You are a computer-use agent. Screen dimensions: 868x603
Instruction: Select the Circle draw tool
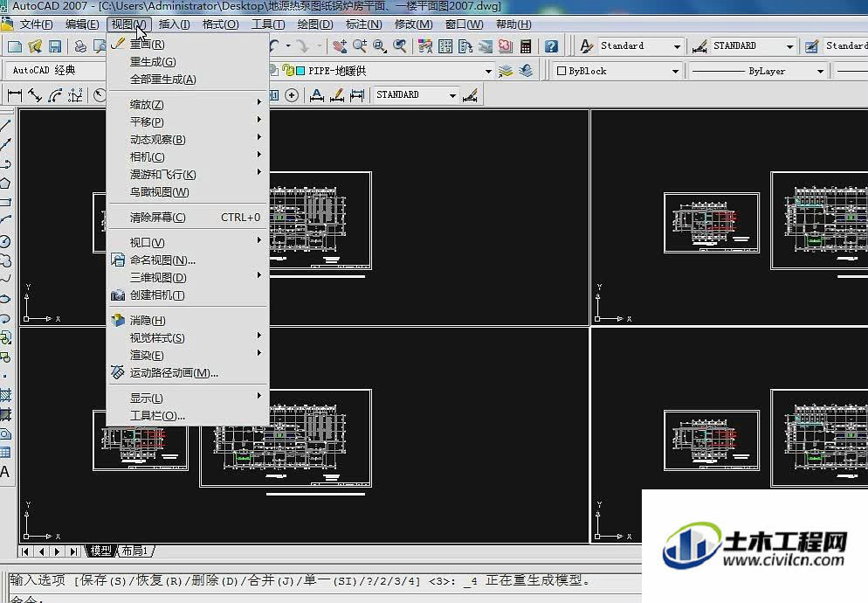pyautogui.click(x=5, y=241)
